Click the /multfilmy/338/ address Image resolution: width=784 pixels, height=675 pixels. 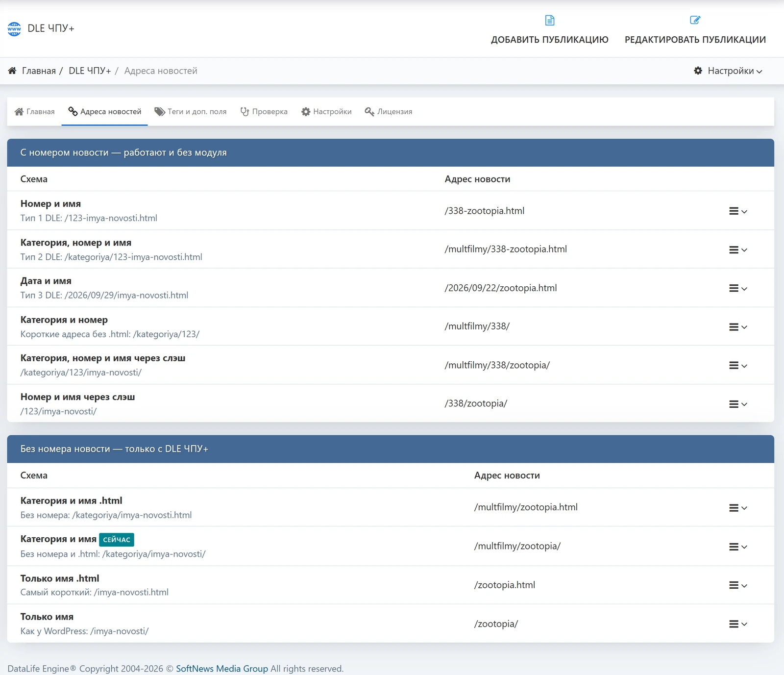click(477, 326)
